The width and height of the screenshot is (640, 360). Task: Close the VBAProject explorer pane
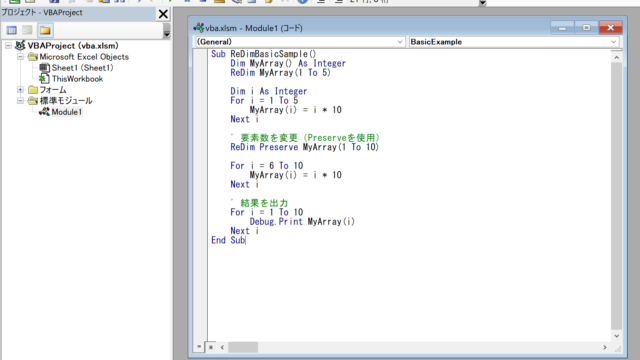pos(163,14)
